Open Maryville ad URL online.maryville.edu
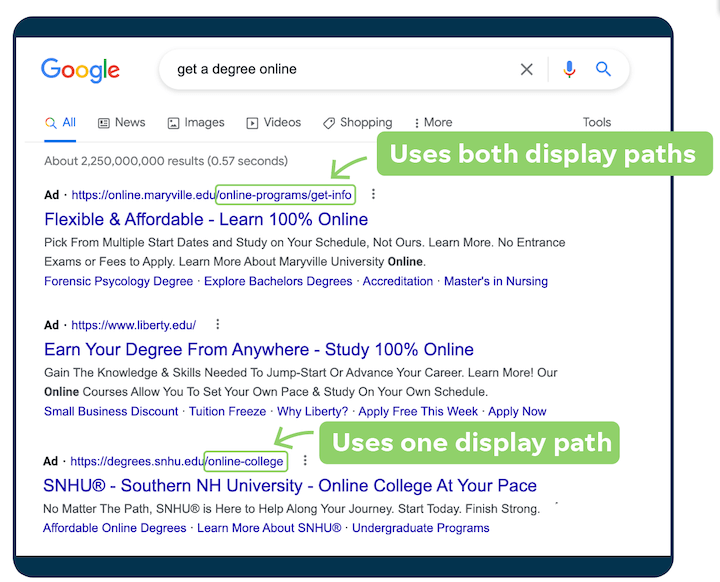 pos(212,195)
